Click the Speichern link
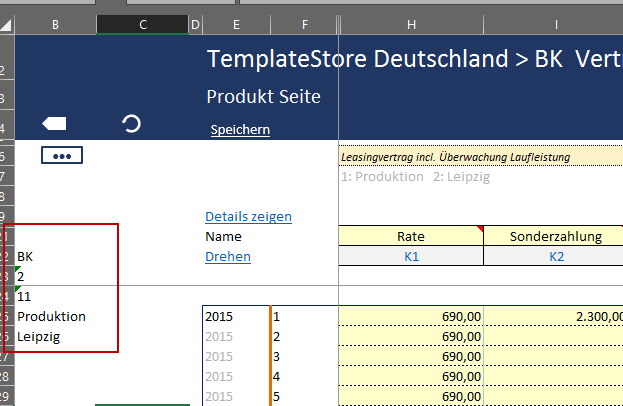Viewport: 623px width, 406px height. (240, 130)
